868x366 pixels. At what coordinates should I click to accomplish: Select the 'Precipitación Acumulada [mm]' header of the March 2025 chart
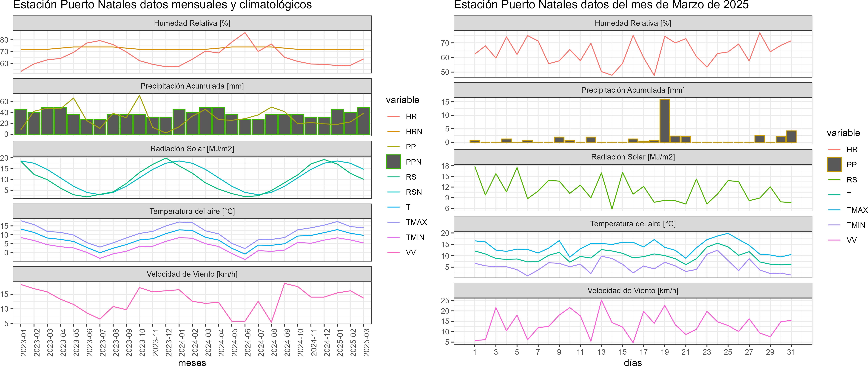click(x=633, y=90)
